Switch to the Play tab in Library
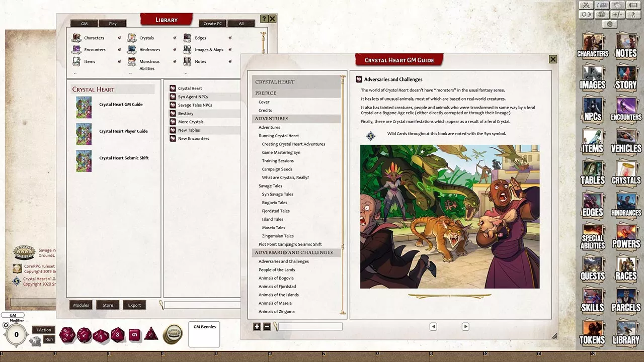The width and height of the screenshot is (644, 362). click(x=113, y=24)
